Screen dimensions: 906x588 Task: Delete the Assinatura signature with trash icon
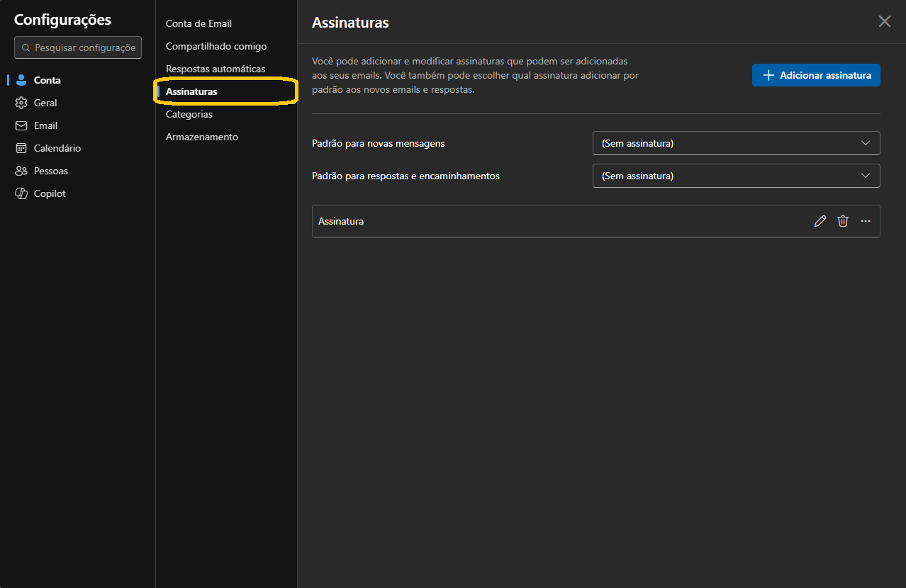click(x=843, y=221)
